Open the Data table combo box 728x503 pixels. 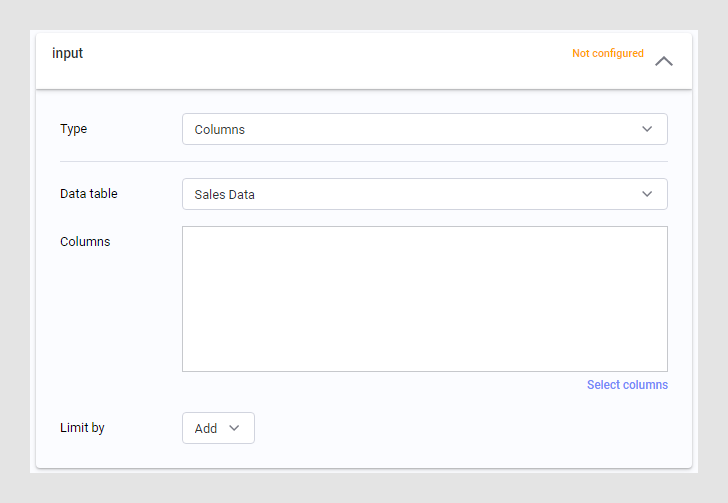pyautogui.click(x=424, y=194)
